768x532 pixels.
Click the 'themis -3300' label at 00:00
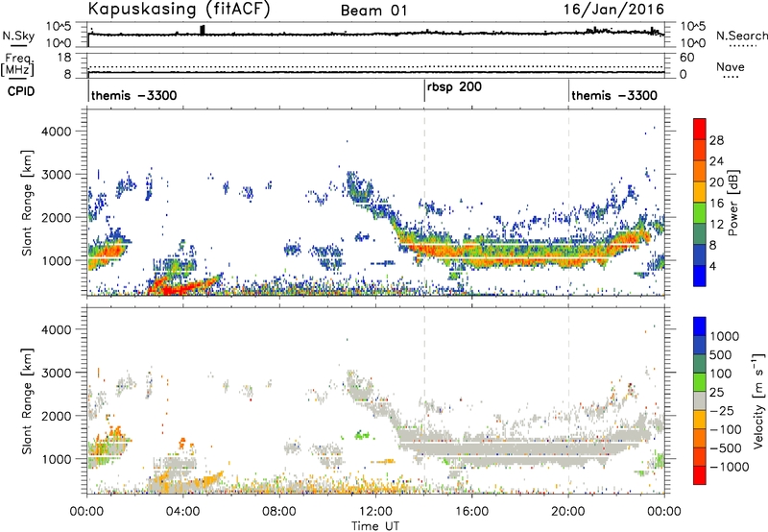[x=133, y=95]
